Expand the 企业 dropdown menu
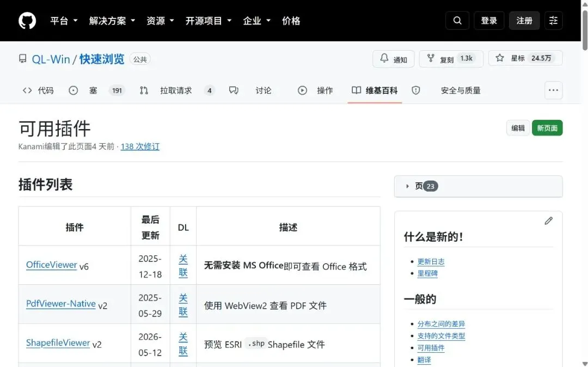This screenshot has width=588, height=367. tap(257, 21)
